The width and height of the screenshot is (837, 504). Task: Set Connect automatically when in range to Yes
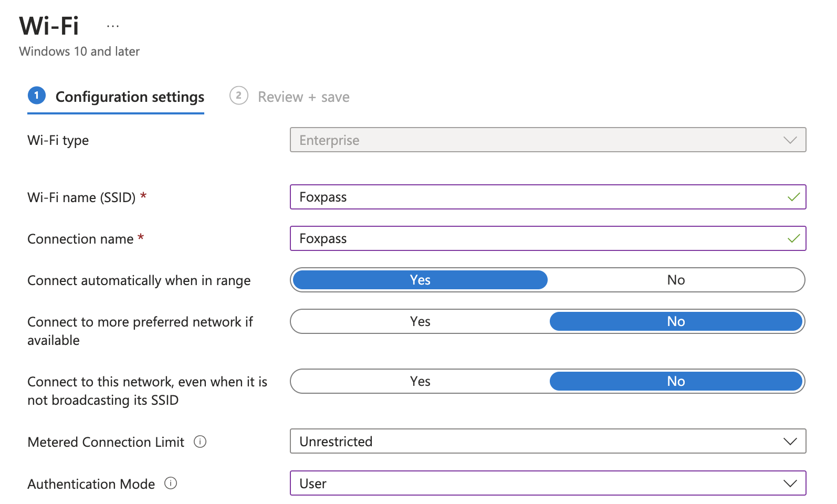(x=420, y=280)
